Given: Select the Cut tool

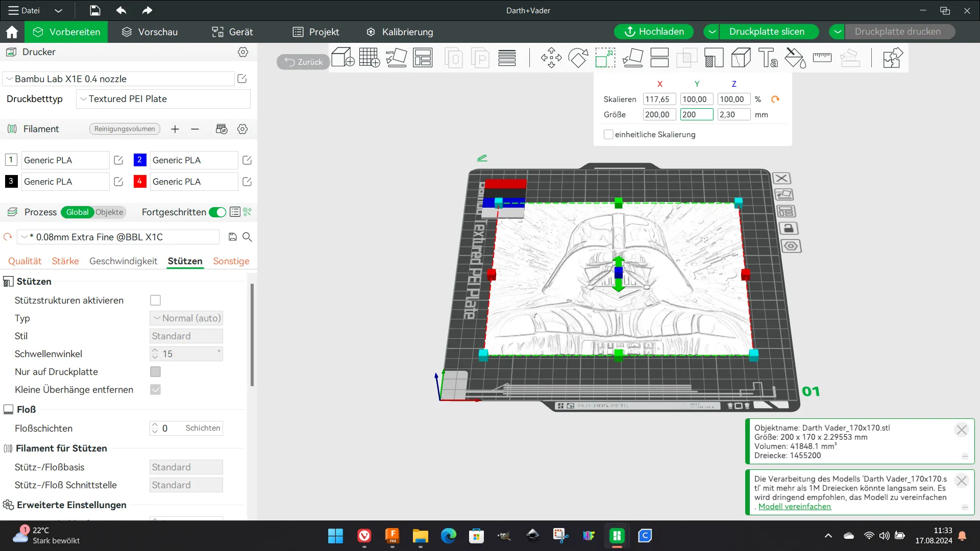Looking at the screenshot, I should 659,58.
